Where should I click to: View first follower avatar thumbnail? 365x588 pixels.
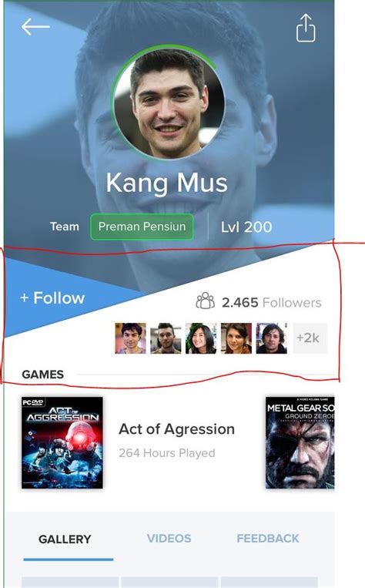[130, 338]
